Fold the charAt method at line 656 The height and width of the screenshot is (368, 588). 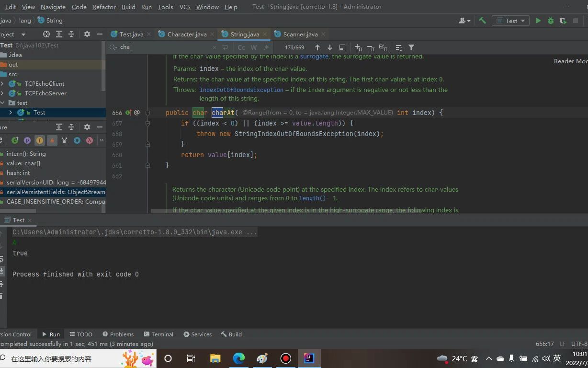point(147,113)
